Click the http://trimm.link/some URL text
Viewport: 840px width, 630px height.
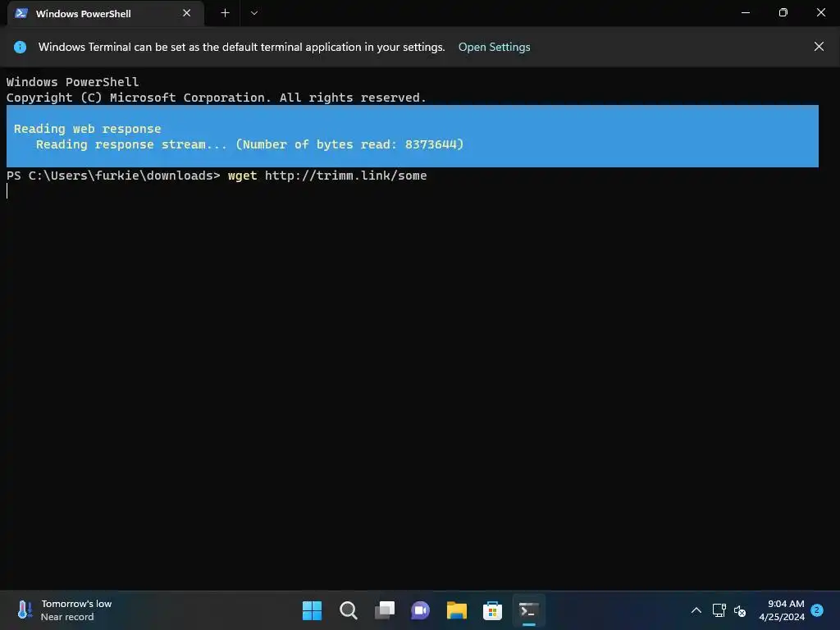(345, 176)
